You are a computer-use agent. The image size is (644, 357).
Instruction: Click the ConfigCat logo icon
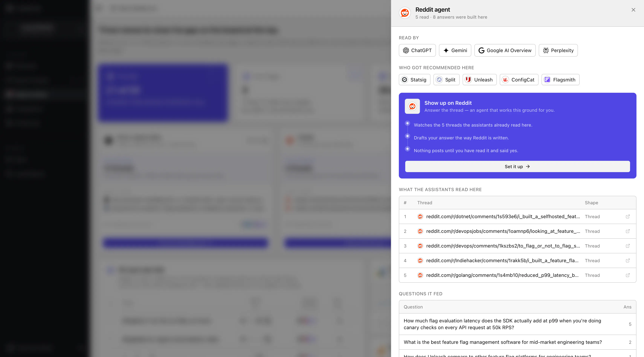(x=505, y=80)
